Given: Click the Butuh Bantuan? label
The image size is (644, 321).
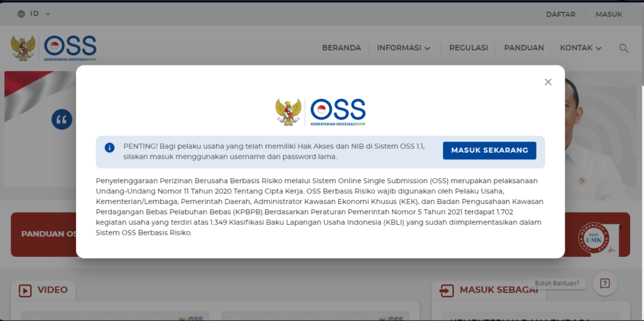Looking at the screenshot, I should [557, 283].
